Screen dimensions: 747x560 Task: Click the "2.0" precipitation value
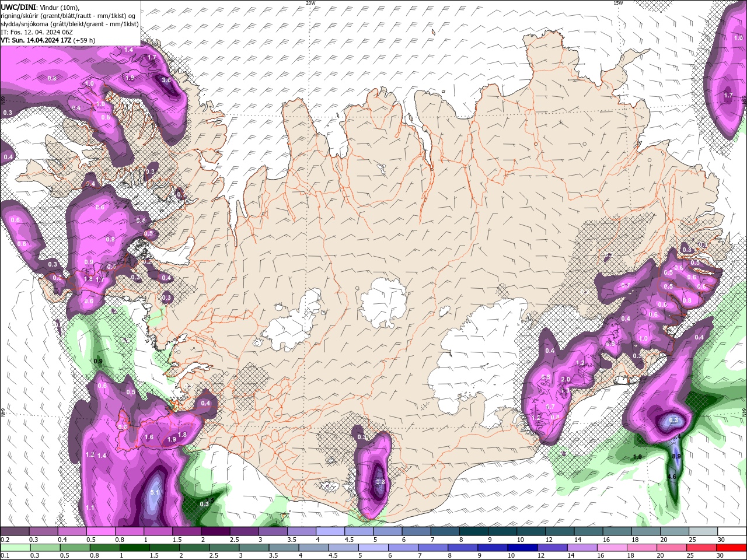coord(565,379)
